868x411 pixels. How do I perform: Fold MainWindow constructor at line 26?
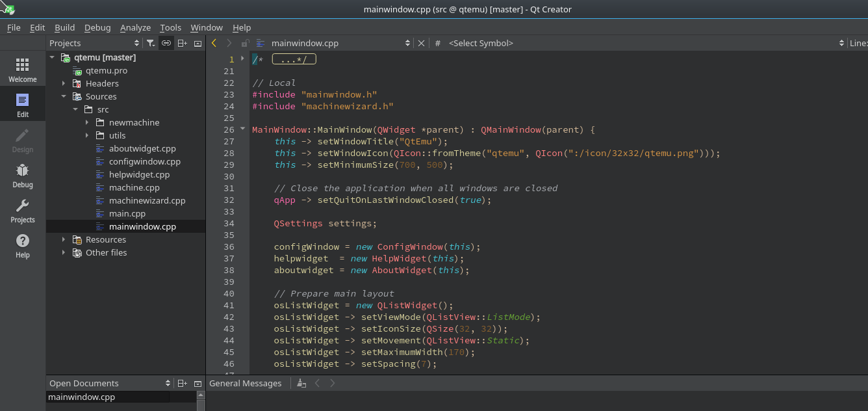(x=242, y=129)
